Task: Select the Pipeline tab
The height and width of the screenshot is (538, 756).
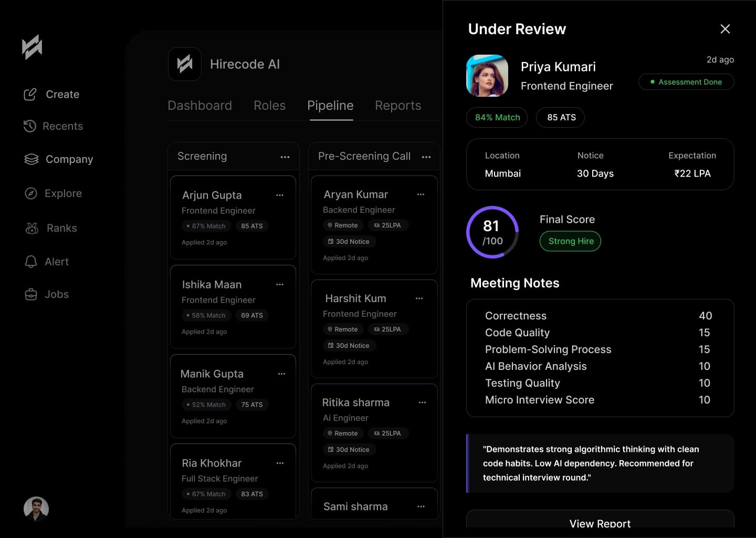Action: (x=330, y=106)
